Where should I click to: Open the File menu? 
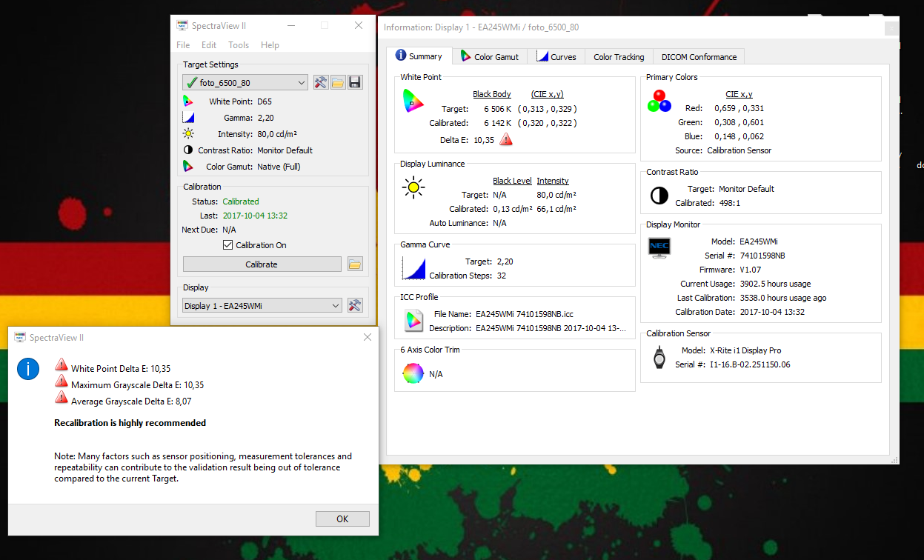point(183,45)
